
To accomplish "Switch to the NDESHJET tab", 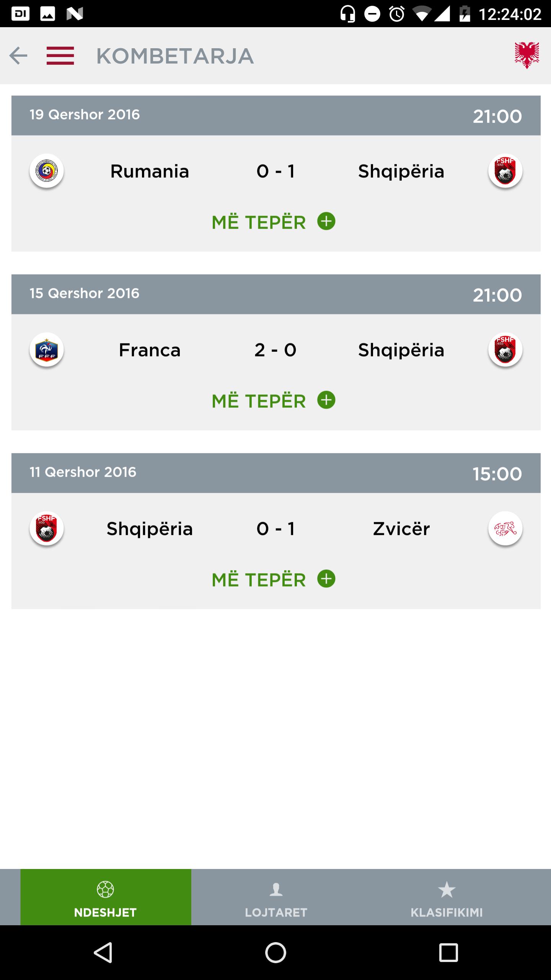I will click(x=106, y=897).
